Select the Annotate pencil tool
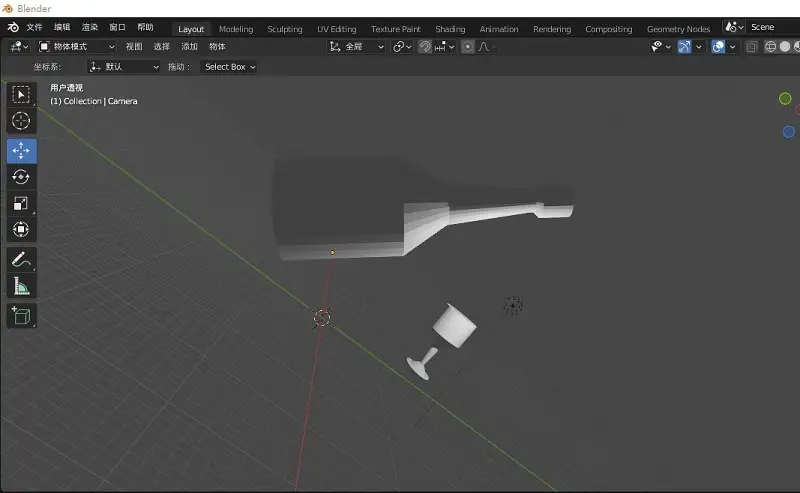 tap(21, 260)
